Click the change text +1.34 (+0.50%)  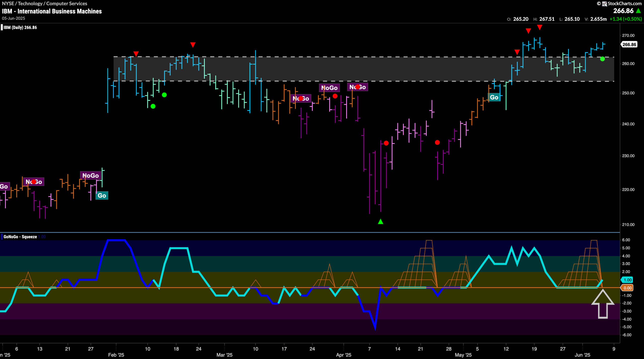pyautogui.click(x=626, y=19)
